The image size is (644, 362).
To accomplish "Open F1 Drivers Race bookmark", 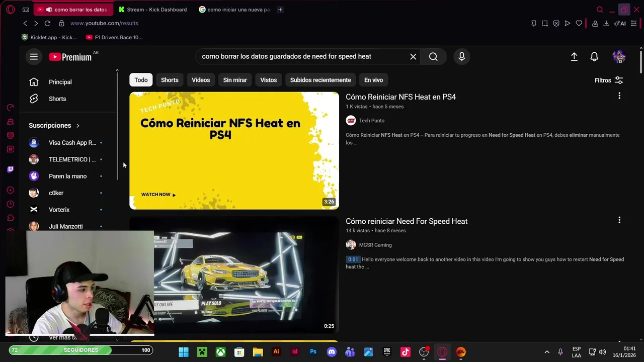I will click(x=114, y=37).
